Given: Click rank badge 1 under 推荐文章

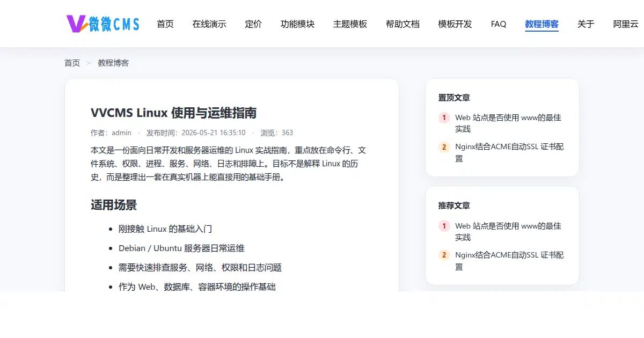Looking at the screenshot, I should click(x=444, y=226).
